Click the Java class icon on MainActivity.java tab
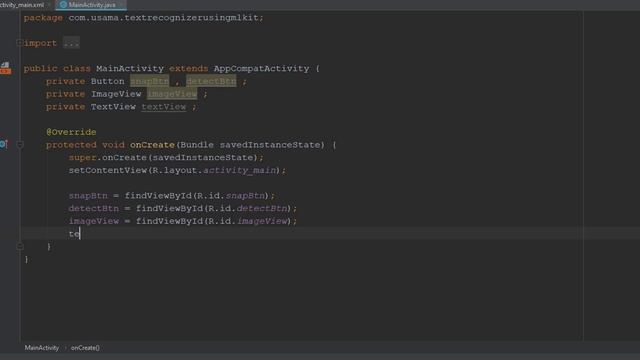This screenshot has width=640, height=360. pos(63,5)
